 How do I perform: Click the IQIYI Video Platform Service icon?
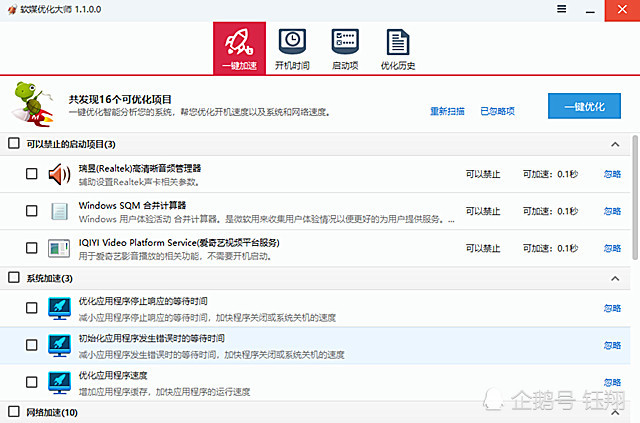pyautogui.click(x=59, y=248)
